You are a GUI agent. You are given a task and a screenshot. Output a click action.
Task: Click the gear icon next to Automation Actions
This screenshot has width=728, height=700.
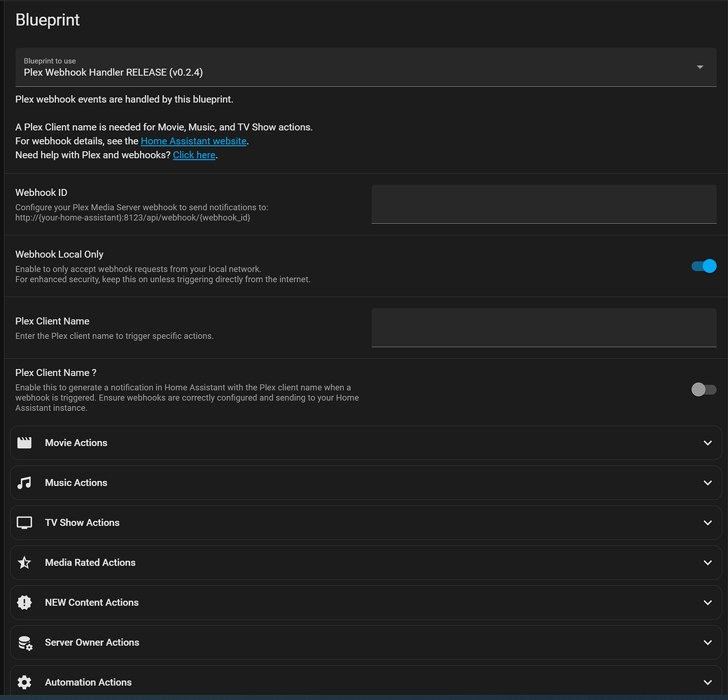point(24,682)
